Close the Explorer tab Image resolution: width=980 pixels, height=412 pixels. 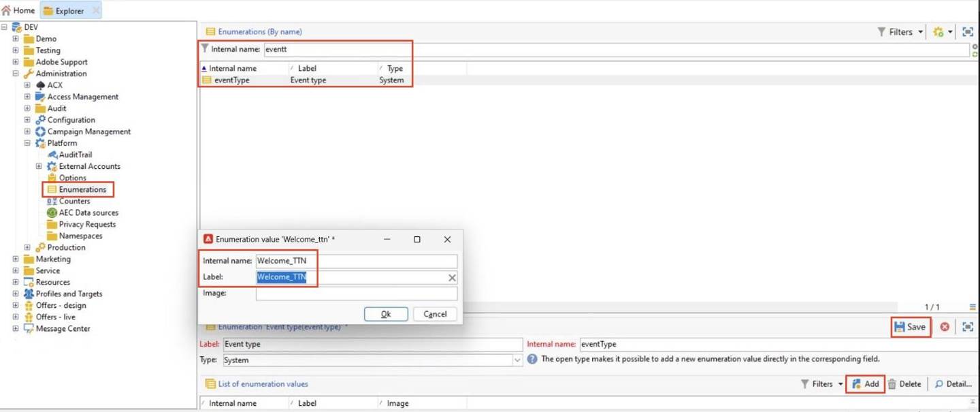[x=95, y=10]
